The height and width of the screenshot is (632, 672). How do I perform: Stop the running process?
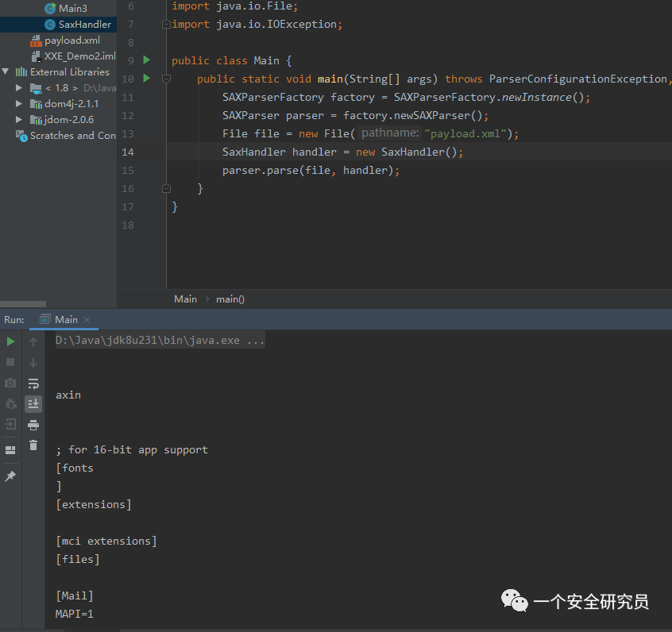10,363
